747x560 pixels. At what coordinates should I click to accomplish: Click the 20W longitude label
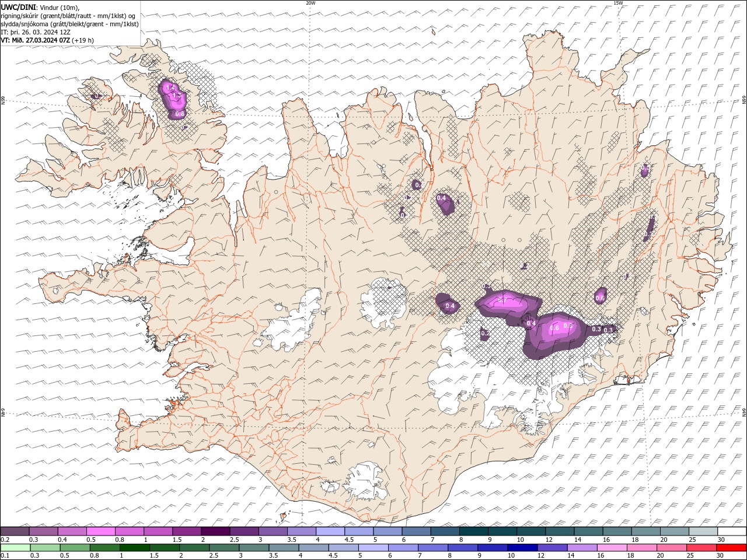click(310, 3)
